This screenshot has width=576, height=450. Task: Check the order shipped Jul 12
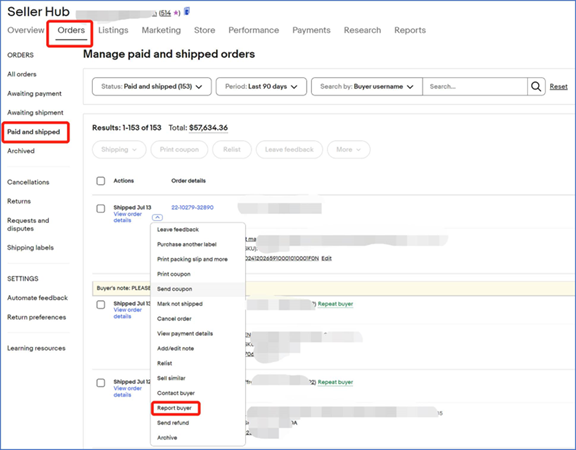click(x=101, y=383)
